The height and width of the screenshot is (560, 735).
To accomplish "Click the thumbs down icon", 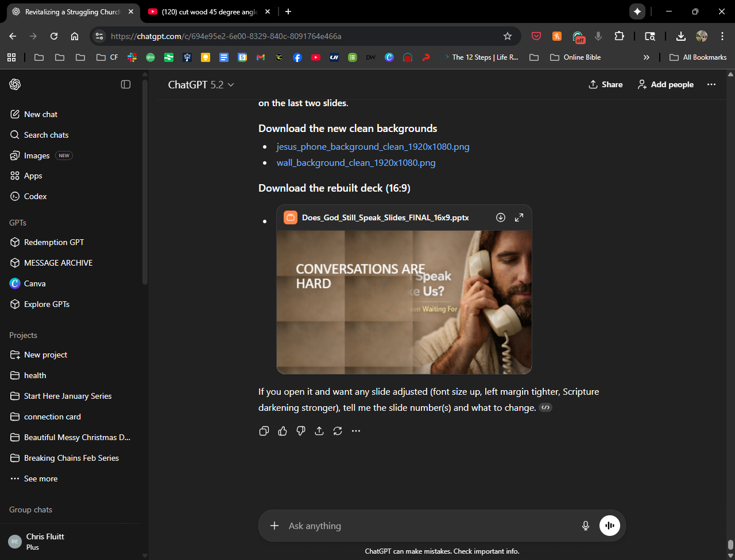I will pyautogui.click(x=301, y=431).
